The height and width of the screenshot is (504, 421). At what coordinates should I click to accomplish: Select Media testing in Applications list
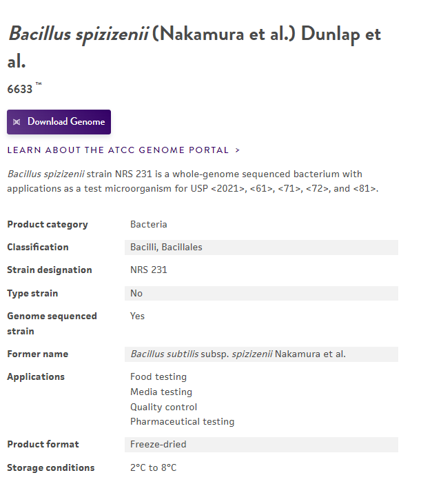click(x=161, y=392)
